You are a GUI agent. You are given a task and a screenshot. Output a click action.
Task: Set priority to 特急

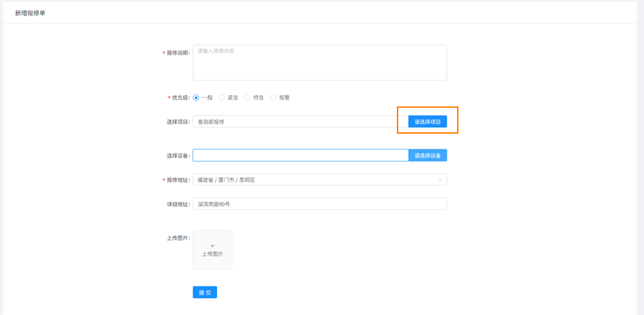click(247, 98)
